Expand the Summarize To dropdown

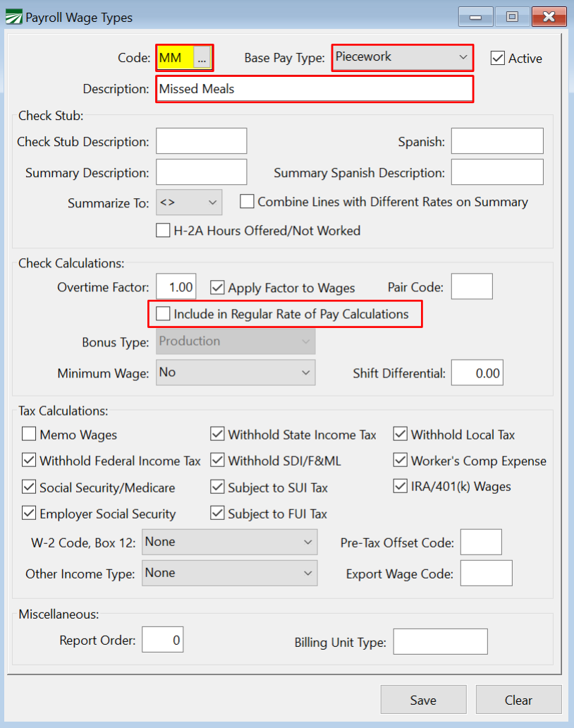189,202
